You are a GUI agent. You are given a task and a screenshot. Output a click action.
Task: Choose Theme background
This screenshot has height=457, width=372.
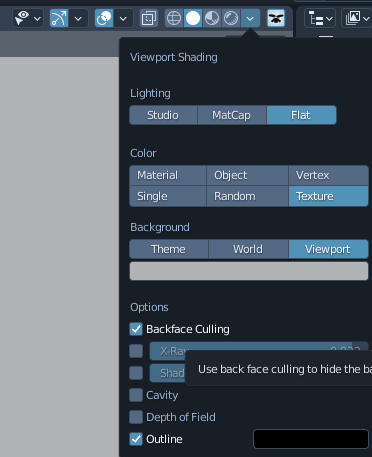click(169, 249)
